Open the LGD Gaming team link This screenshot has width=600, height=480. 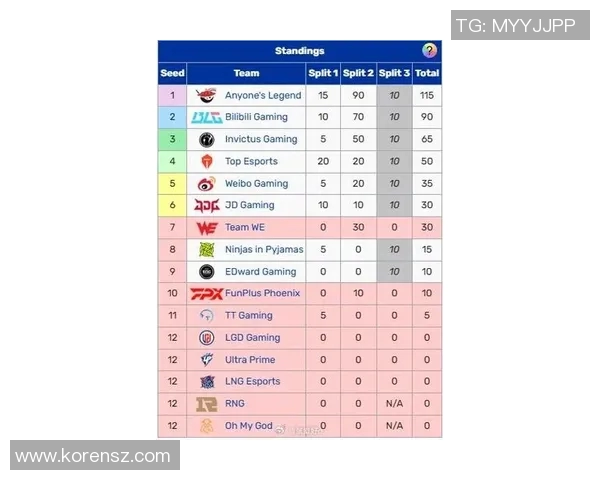pos(252,337)
